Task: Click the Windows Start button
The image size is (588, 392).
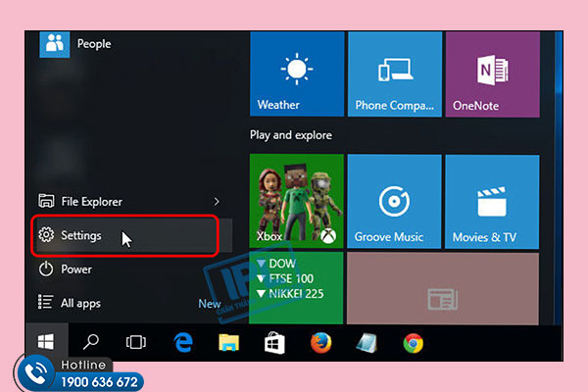Action: point(46,342)
